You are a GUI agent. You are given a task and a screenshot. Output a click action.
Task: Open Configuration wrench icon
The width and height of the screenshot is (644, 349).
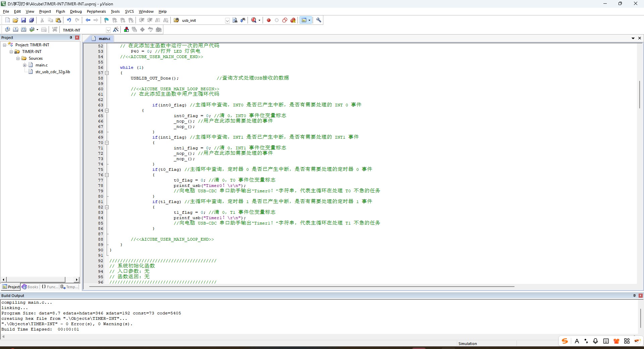(x=319, y=20)
